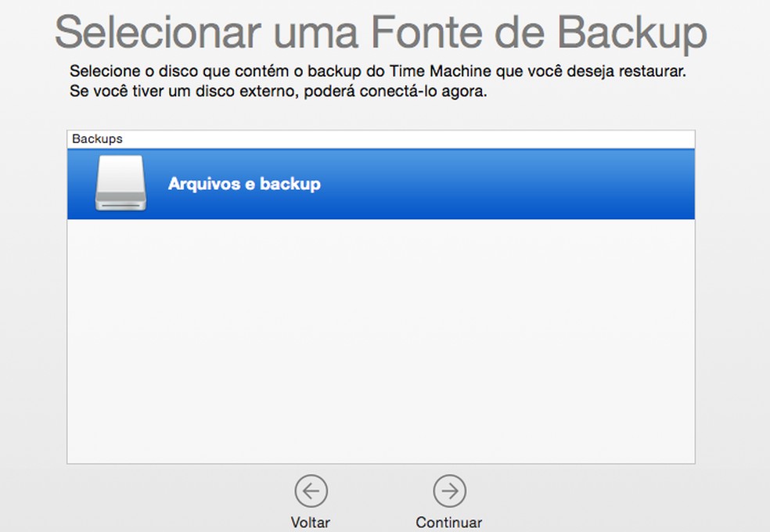Viewport: 770px width, 532px height.
Task: Click the blank right end of the highlighted row
Action: coord(587,185)
